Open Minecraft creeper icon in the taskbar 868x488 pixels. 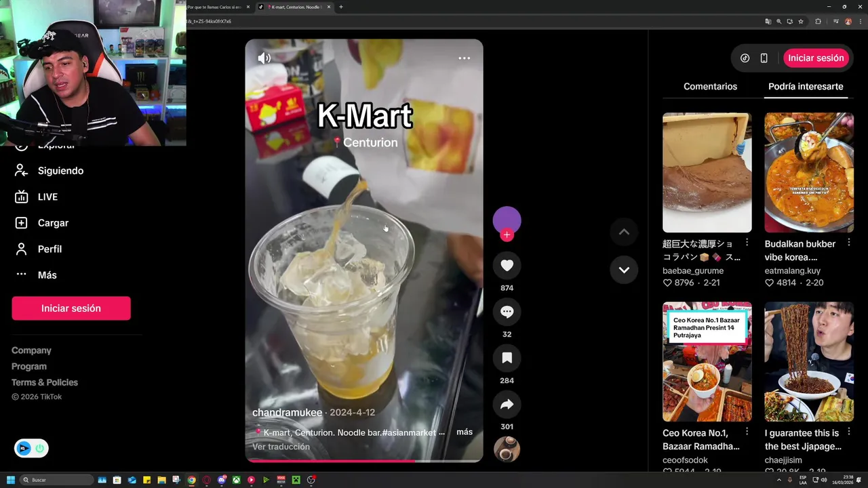click(296, 480)
